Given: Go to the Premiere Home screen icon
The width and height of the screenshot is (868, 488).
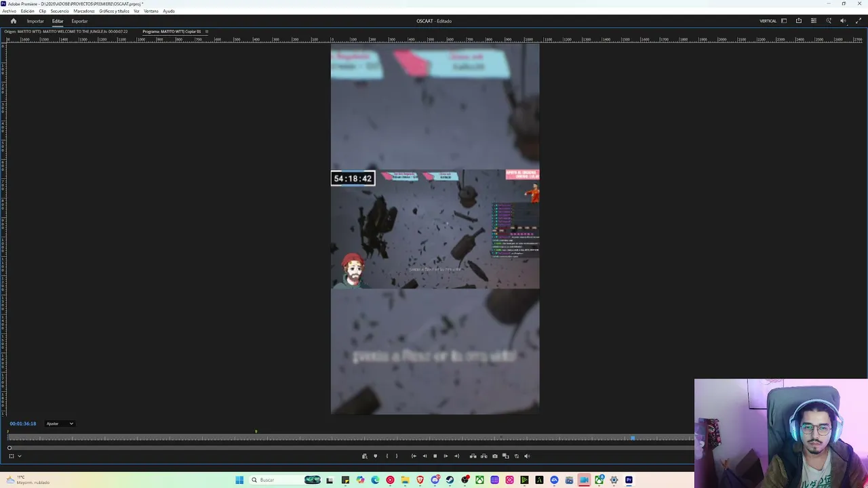Looking at the screenshot, I should coord(13,21).
